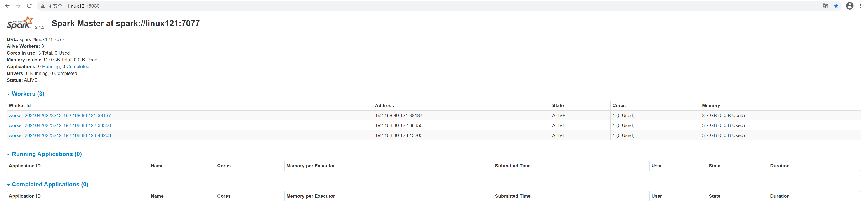Image resolution: width=868 pixels, height=219 pixels.
Task: Open worker link ending 192.168.80.121-38137
Action: (60, 116)
